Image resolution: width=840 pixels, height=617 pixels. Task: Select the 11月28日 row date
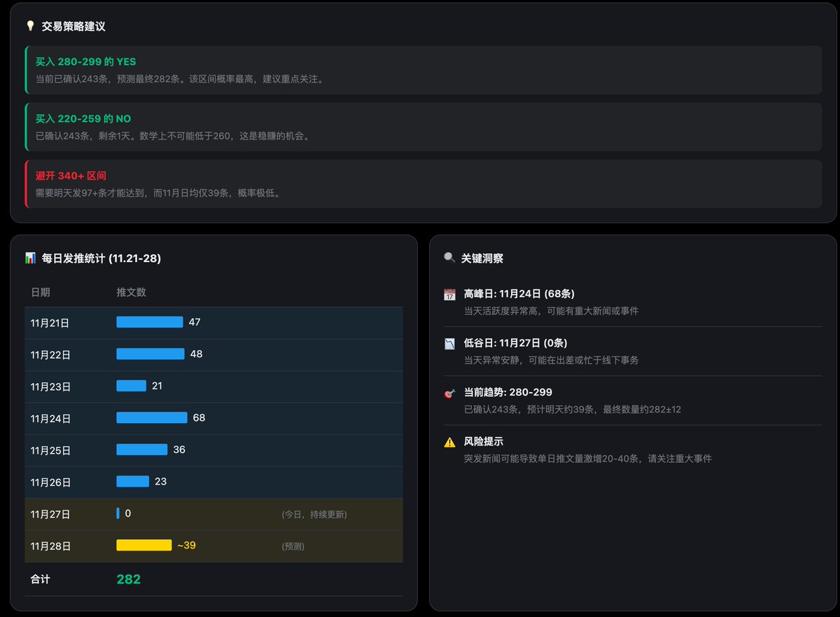[x=50, y=546]
